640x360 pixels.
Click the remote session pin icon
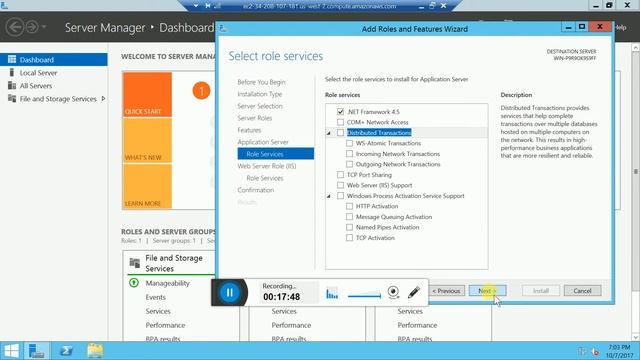tap(208, 6)
